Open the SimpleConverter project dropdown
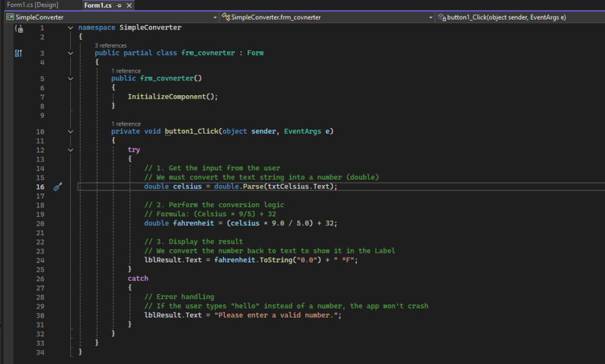This screenshot has width=605, height=364. tap(214, 18)
